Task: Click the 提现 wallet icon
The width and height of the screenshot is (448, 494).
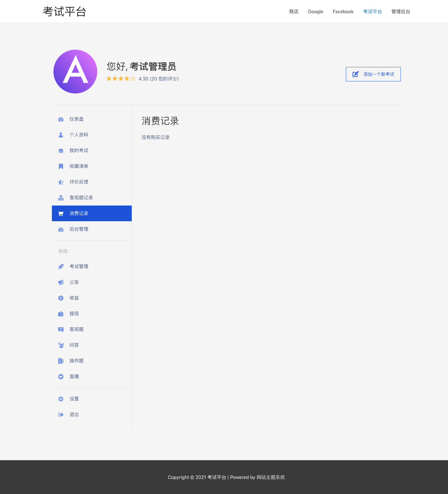Action: point(61,314)
